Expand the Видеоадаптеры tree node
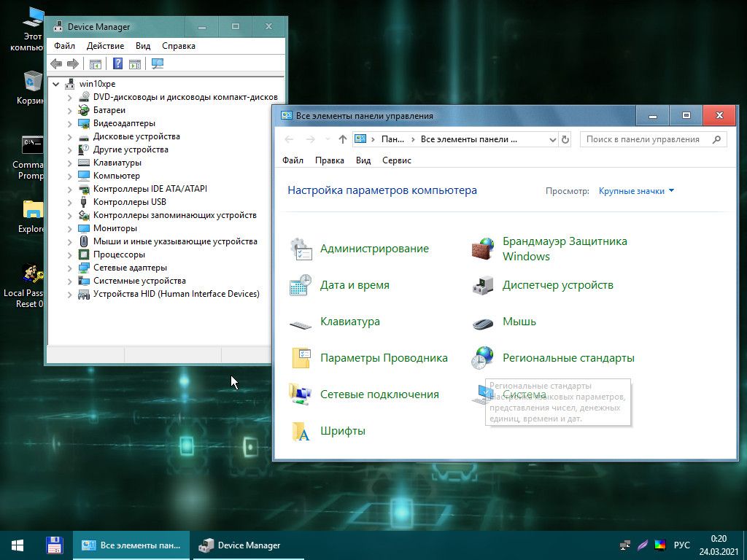747x560 pixels. (x=69, y=123)
